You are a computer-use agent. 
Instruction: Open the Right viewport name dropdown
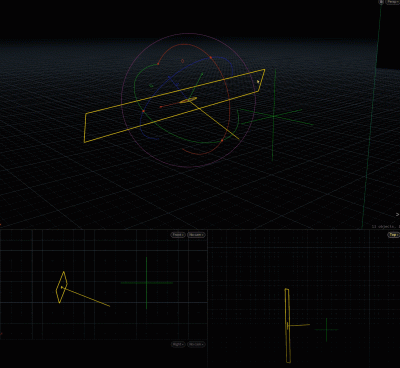[178, 344]
